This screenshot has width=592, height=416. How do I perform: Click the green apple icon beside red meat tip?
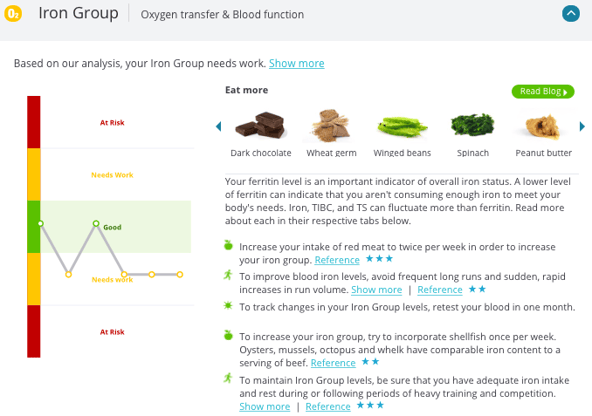click(x=228, y=245)
